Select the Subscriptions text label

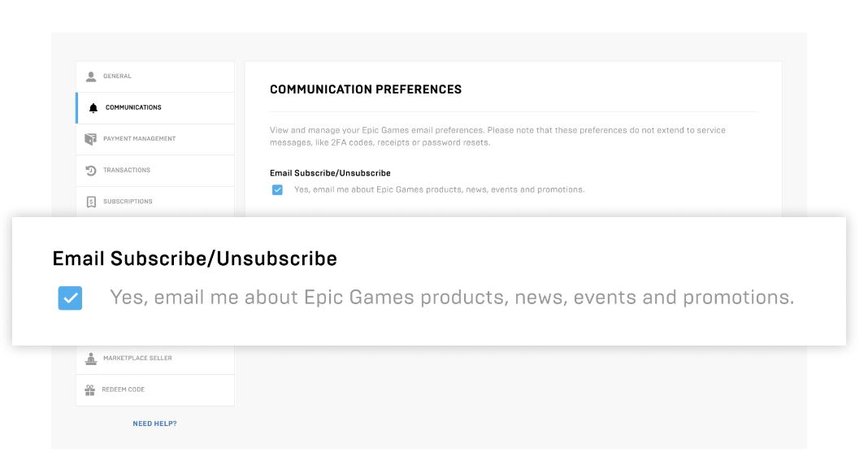[128, 202]
